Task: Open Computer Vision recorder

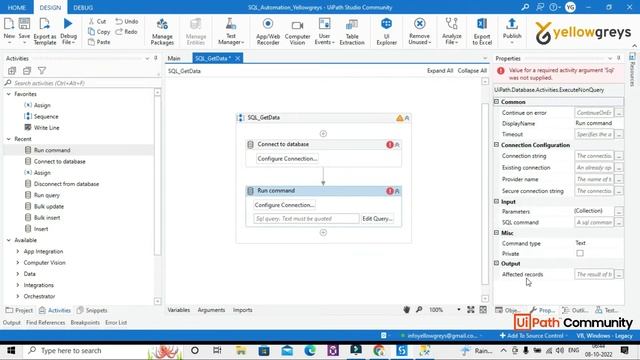Action: (297, 31)
